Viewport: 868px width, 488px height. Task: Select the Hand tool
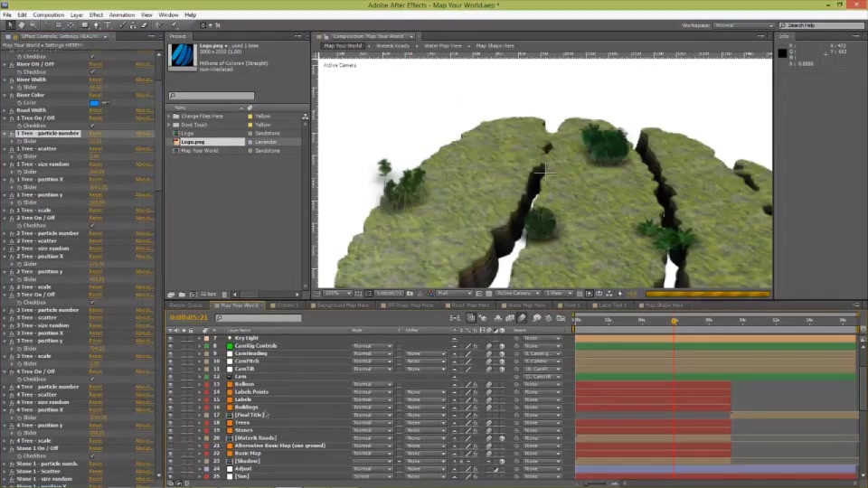[x=22, y=25]
